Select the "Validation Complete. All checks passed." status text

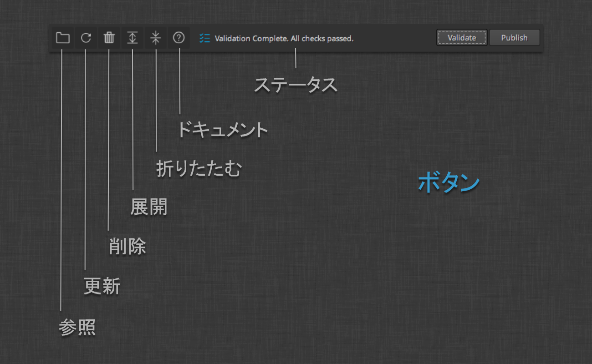pos(284,39)
